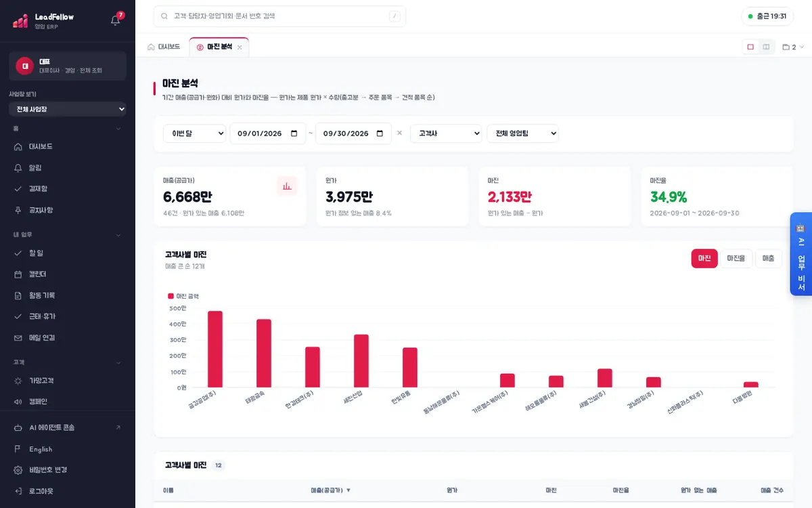Switch to single-pane view layout

[x=750, y=47]
